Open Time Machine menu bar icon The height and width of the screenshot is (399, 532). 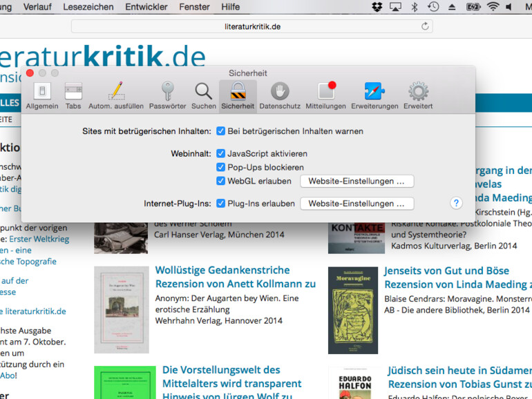[433, 7]
